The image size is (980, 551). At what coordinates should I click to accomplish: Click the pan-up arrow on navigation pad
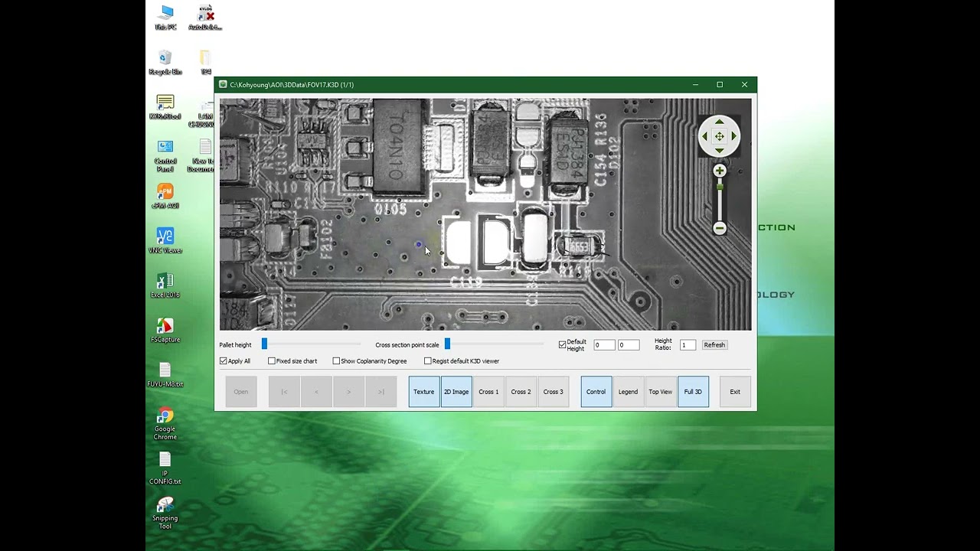[x=719, y=122]
